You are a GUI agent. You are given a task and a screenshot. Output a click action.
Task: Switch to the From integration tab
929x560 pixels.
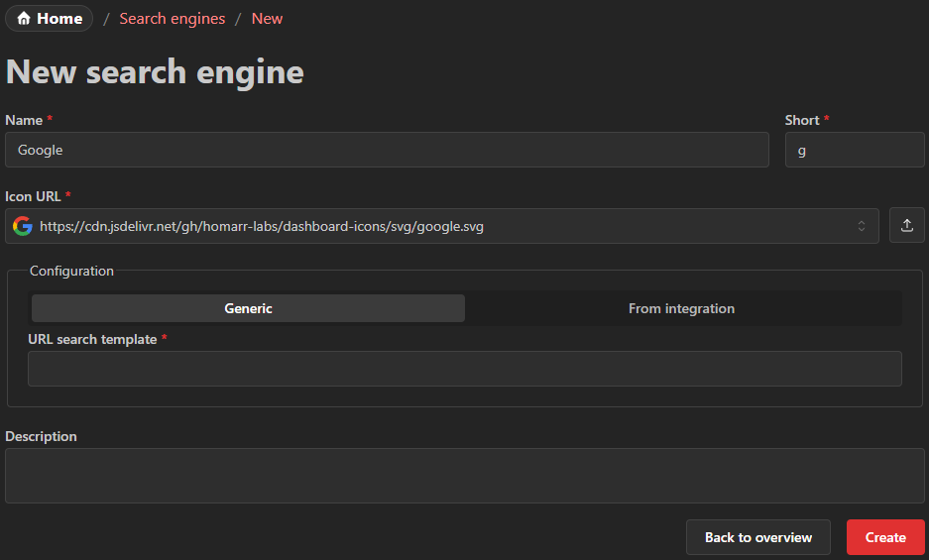pos(681,308)
